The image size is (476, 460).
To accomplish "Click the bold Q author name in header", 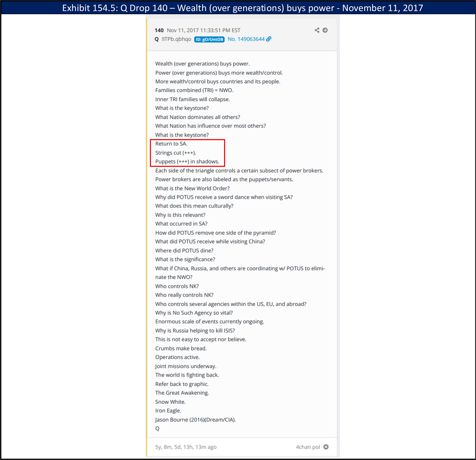I will tap(157, 39).
